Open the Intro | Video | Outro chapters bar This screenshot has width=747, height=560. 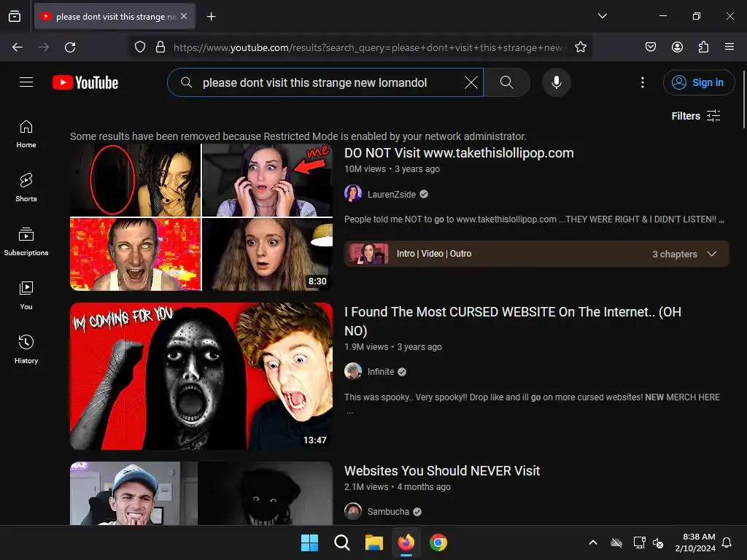[x=536, y=254]
